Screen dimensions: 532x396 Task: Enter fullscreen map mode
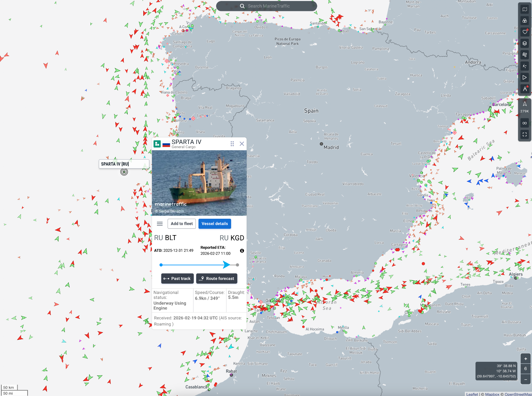click(x=525, y=134)
